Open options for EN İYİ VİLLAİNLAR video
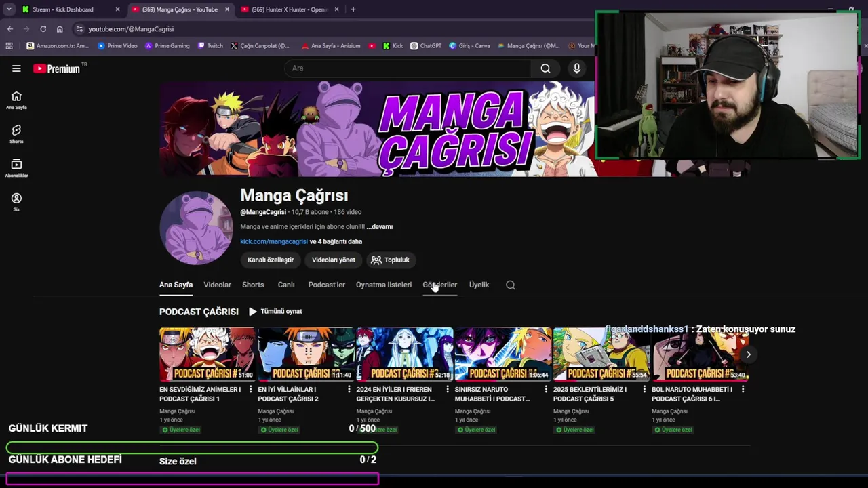This screenshot has height=488, width=868. point(349,389)
